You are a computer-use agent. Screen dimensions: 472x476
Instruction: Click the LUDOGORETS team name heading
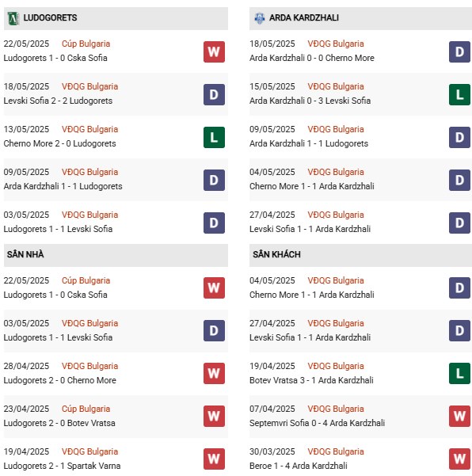tap(50, 18)
